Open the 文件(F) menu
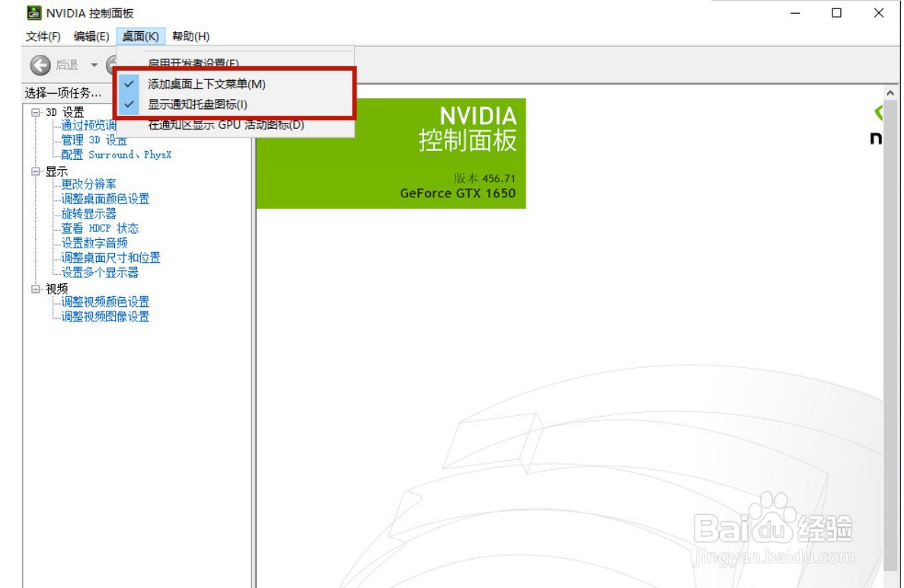 click(x=43, y=37)
